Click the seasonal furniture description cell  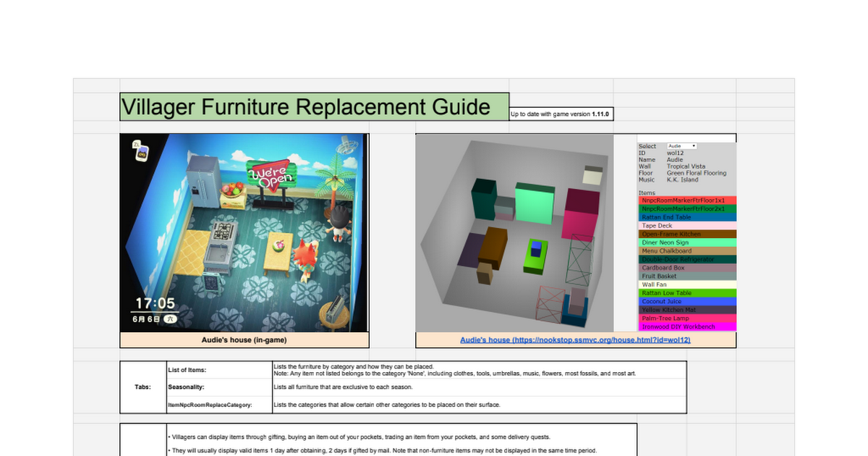click(x=479, y=387)
